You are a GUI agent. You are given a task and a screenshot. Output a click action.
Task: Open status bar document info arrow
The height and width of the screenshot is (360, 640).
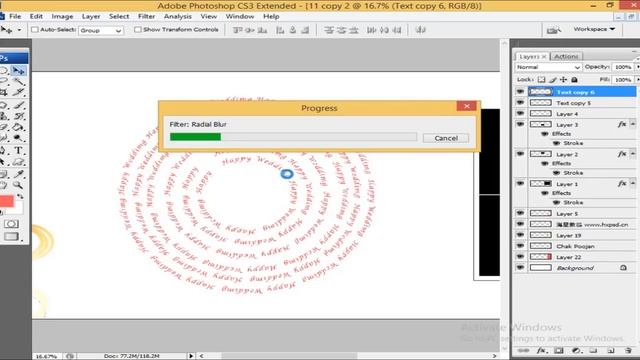coord(191,356)
